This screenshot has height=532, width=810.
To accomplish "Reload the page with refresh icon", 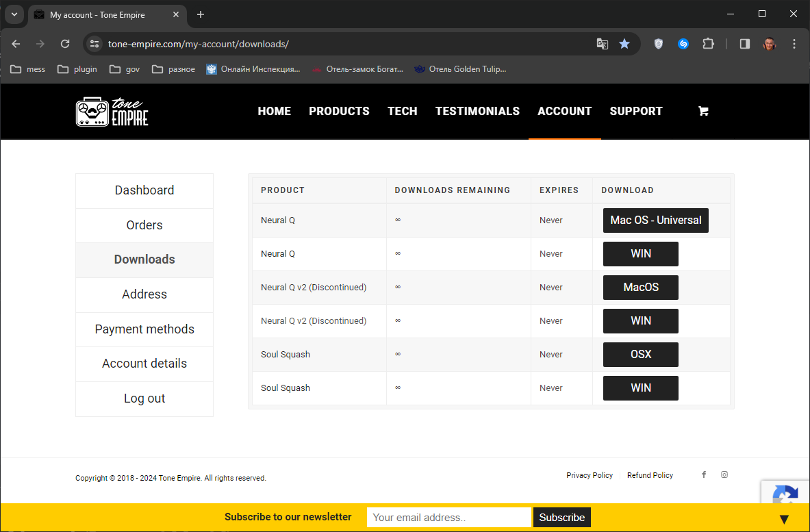I will [64, 44].
